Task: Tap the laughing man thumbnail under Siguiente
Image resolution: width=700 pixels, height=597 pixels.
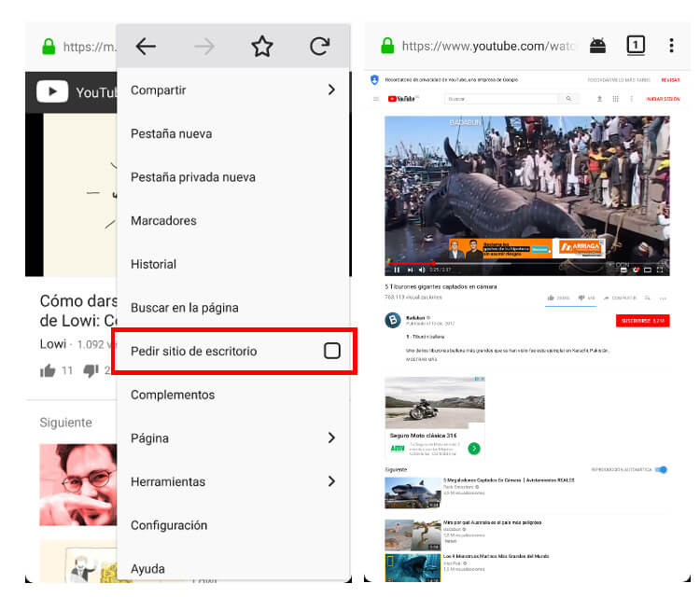Action: point(78,484)
